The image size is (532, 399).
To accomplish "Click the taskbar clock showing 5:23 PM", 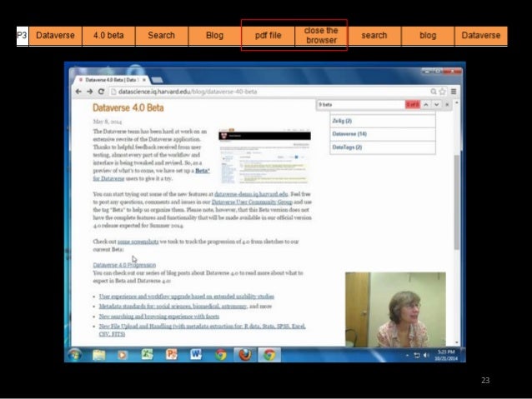I will click(x=446, y=355).
